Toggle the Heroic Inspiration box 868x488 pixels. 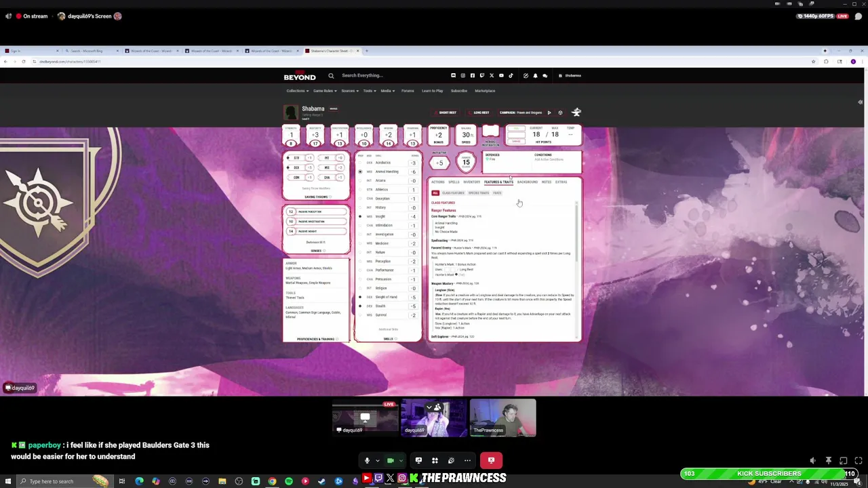tap(490, 132)
